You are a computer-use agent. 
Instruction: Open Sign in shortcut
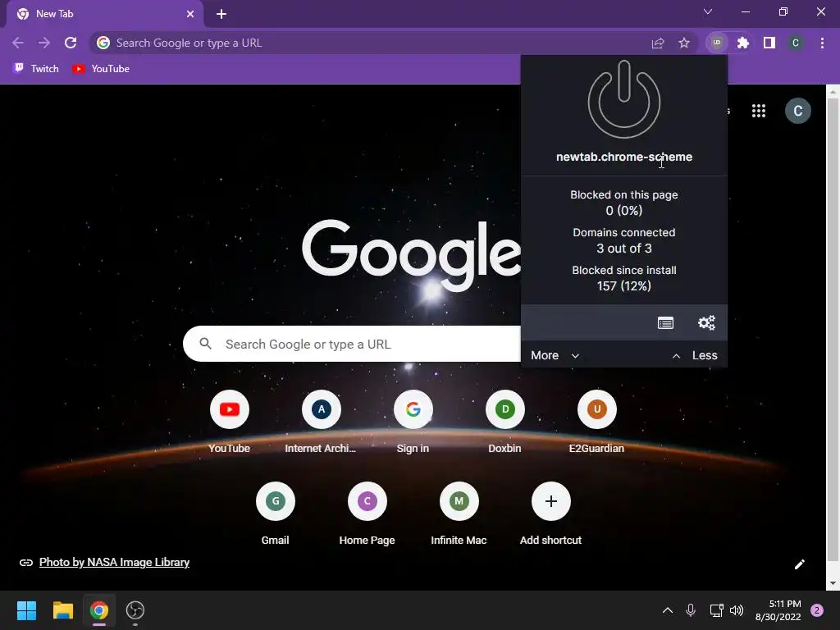[x=413, y=422]
